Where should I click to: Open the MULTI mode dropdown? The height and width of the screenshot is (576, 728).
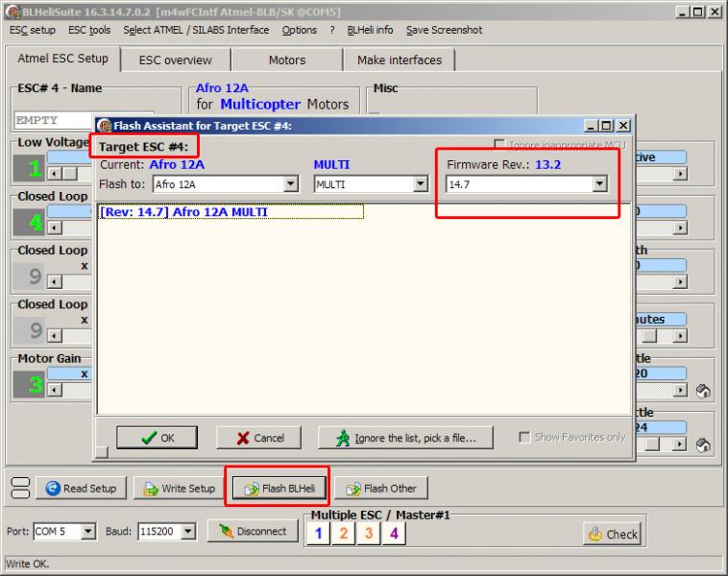420,184
